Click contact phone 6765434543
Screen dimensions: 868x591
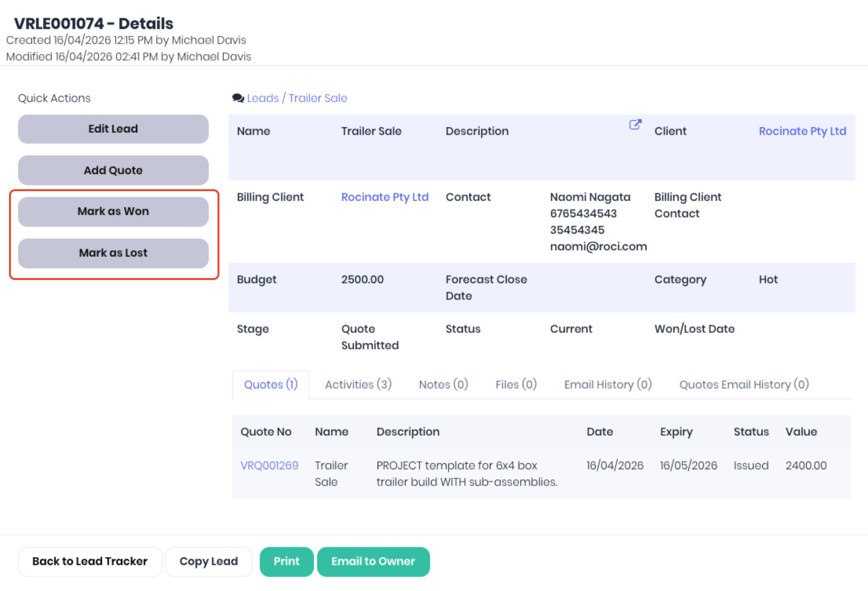583,214
